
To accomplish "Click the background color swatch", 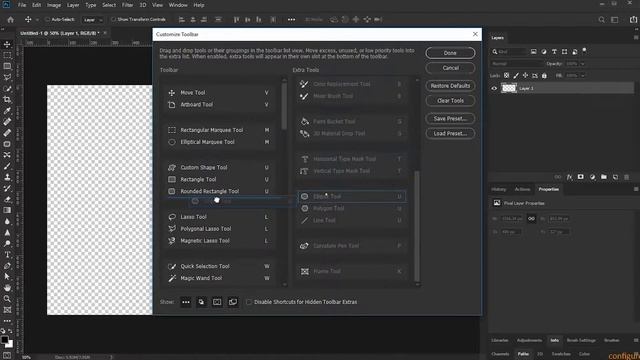I will click(9, 344).
